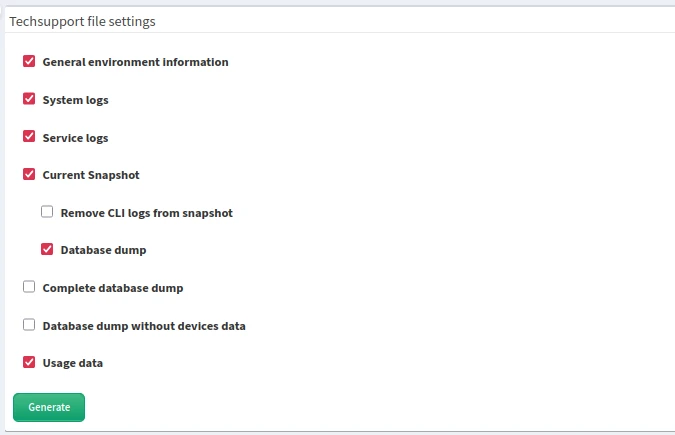
Task: Uncheck the nested Database dump checkbox
Action: (47, 250)
